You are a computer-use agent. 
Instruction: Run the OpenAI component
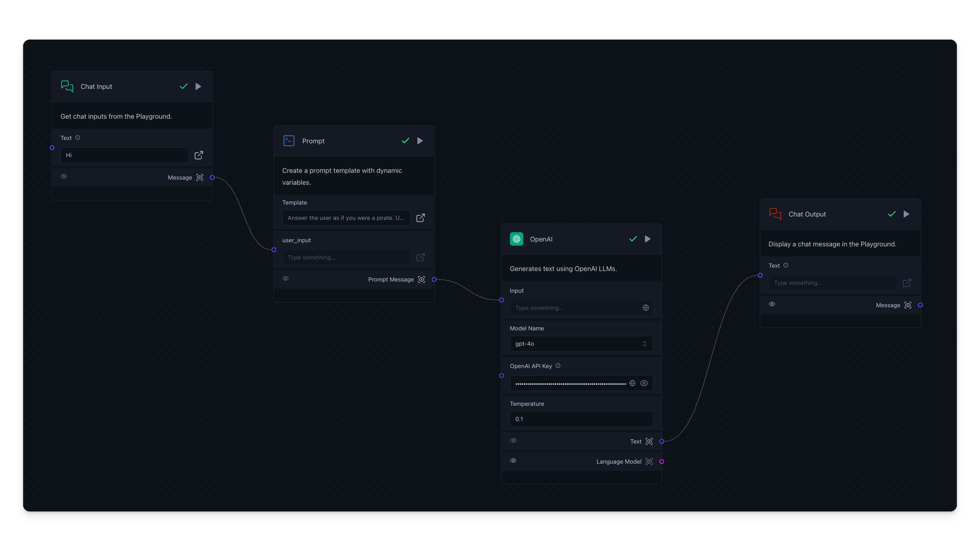[648, 239]
